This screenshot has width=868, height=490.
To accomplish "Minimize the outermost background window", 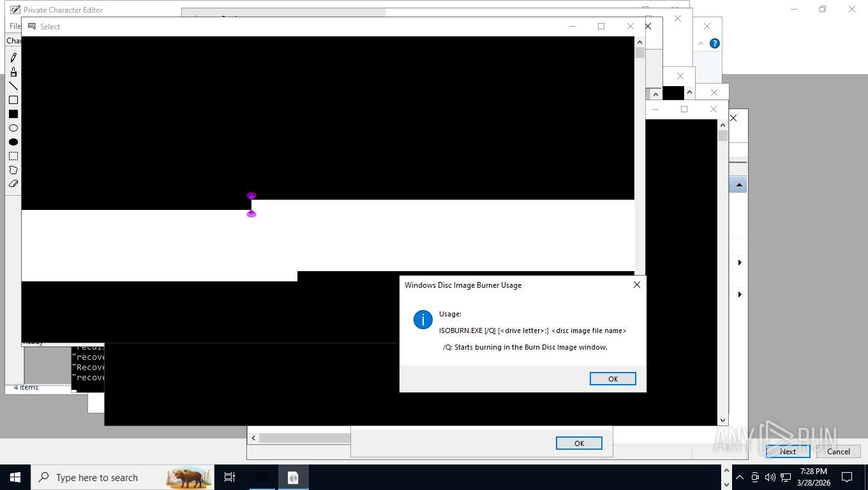I will pos(793,9).
